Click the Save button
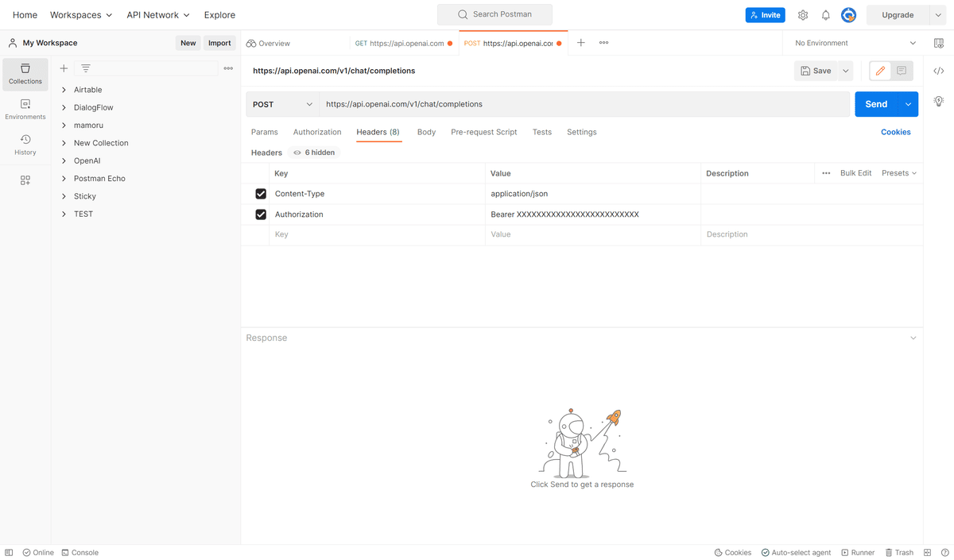 click(x=816, y=71)
